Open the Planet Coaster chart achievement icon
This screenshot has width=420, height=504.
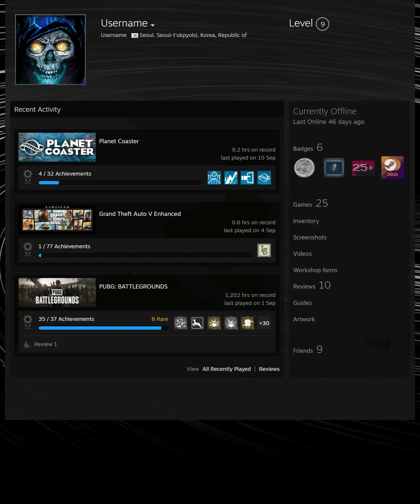(x=231, y=178)
